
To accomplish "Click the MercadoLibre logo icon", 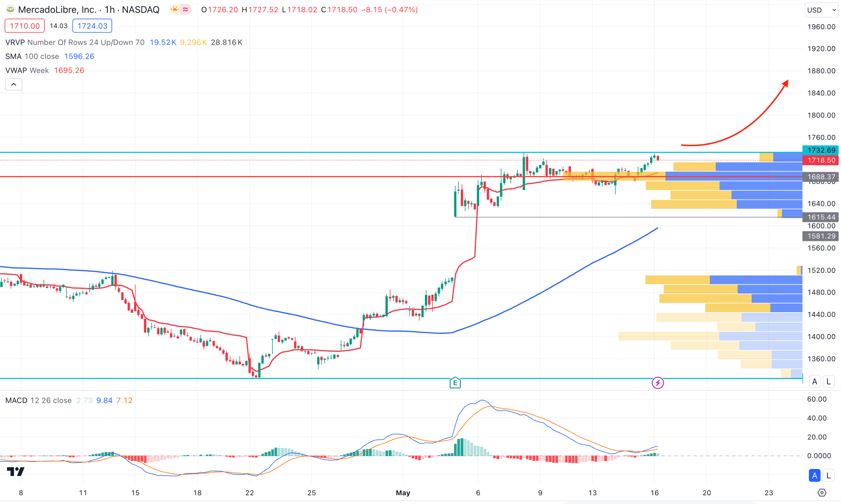I will click(10, 10).
